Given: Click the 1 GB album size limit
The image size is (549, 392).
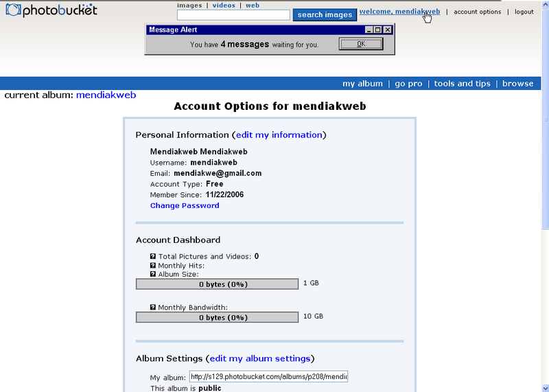Looking at the screenshot, I should [x=311, y=283].
